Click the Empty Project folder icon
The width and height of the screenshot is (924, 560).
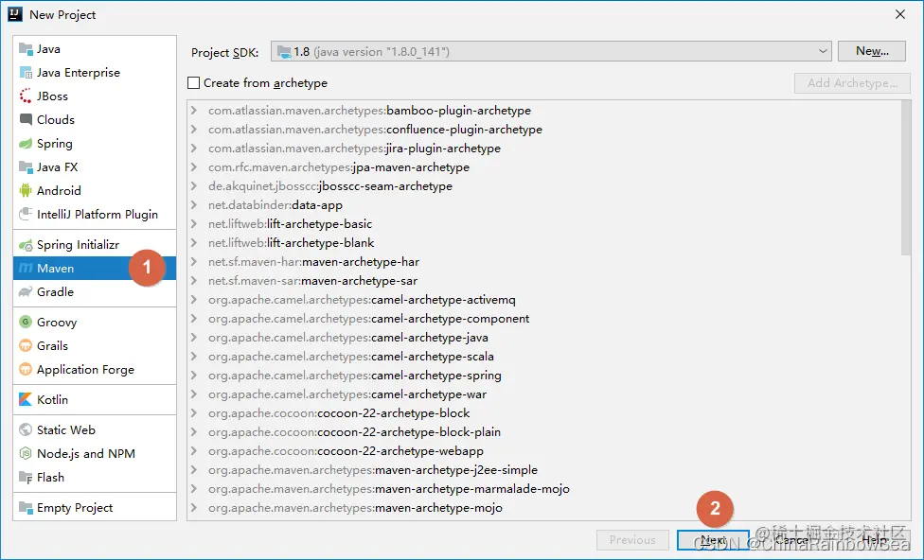coord(26,507)
